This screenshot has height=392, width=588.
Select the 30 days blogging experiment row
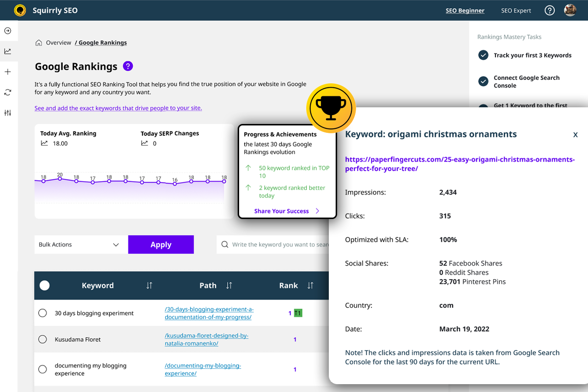click(x=43, y=313)
